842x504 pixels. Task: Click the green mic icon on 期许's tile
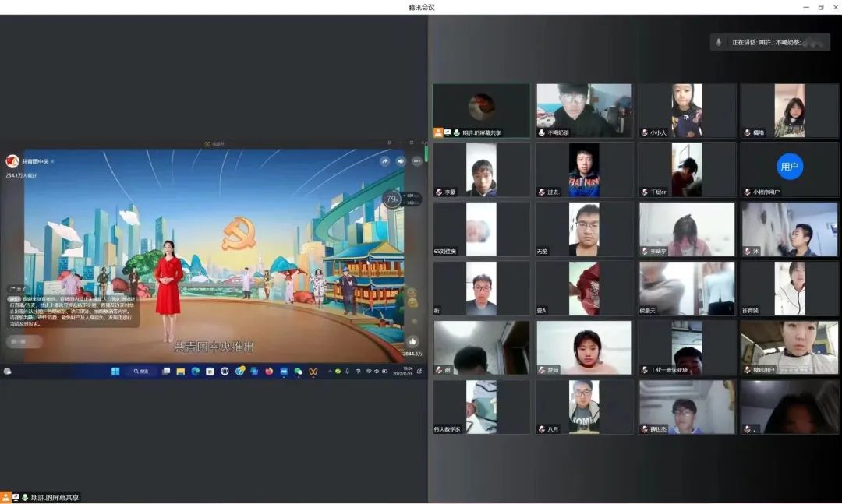click(x=456, y=132)
